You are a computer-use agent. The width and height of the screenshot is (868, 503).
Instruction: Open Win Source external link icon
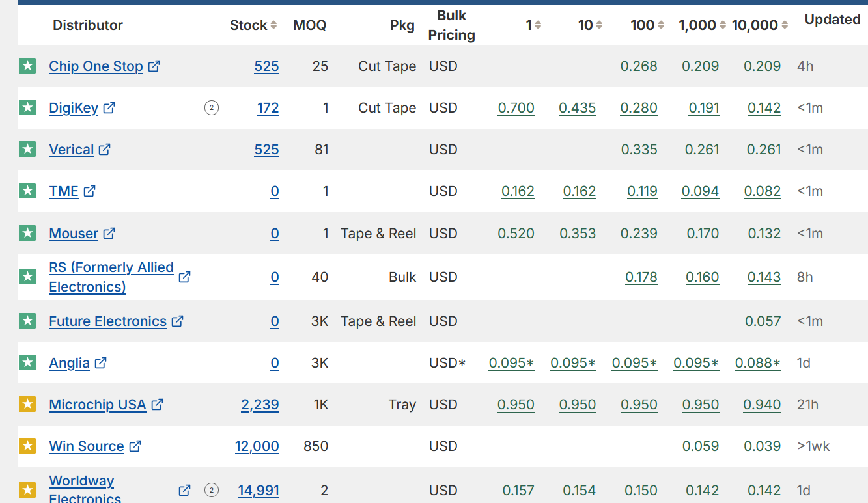point(135,446)
